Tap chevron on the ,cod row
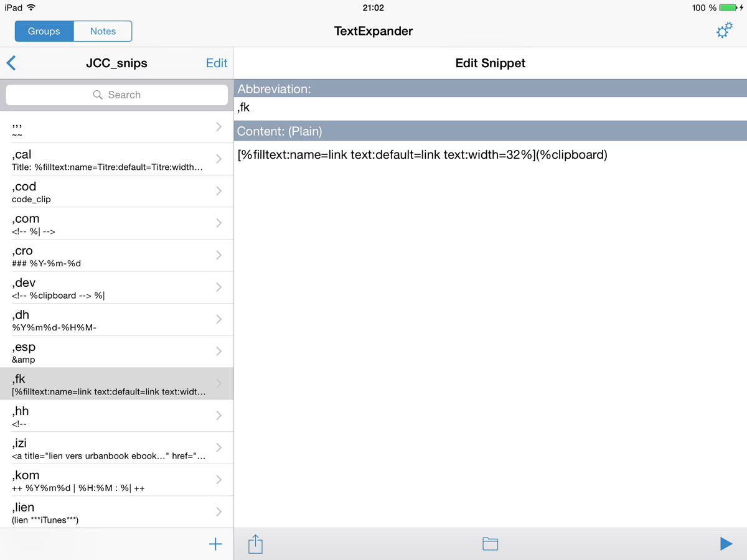The height and width of the screenshot is (560, 747). [218, 191]
